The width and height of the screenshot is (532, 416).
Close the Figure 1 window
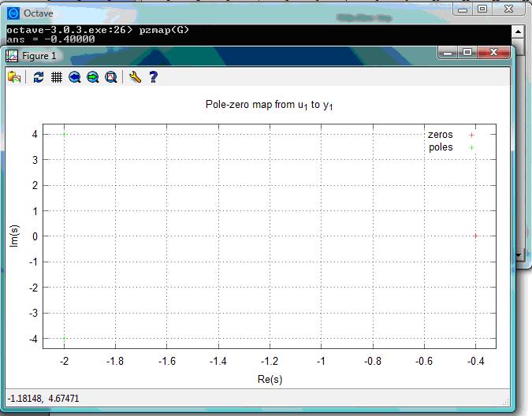pyautogui.click(x=494, y=52)
